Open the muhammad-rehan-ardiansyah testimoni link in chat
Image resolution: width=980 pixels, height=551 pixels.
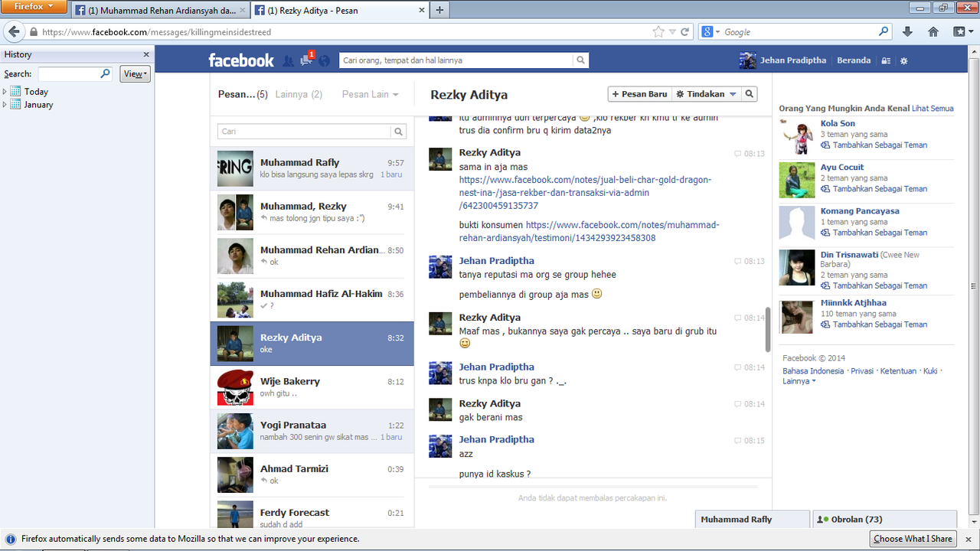[590, 232]
